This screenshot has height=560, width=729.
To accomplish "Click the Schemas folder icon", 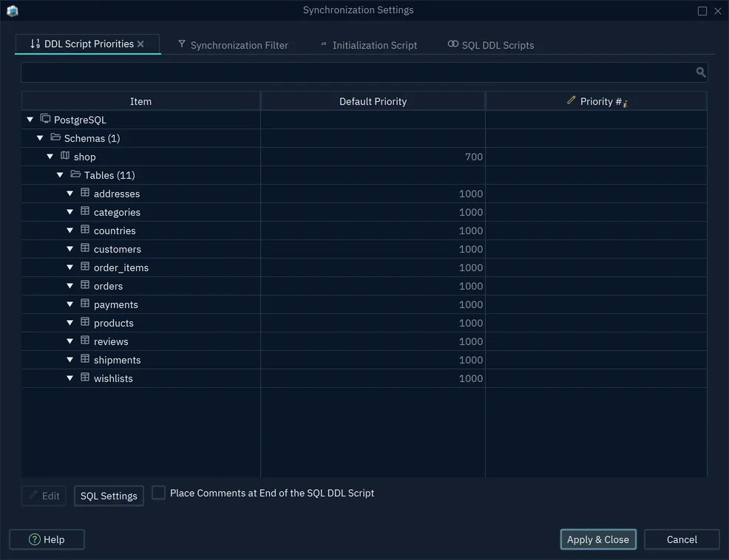I will tap(55, 137).
